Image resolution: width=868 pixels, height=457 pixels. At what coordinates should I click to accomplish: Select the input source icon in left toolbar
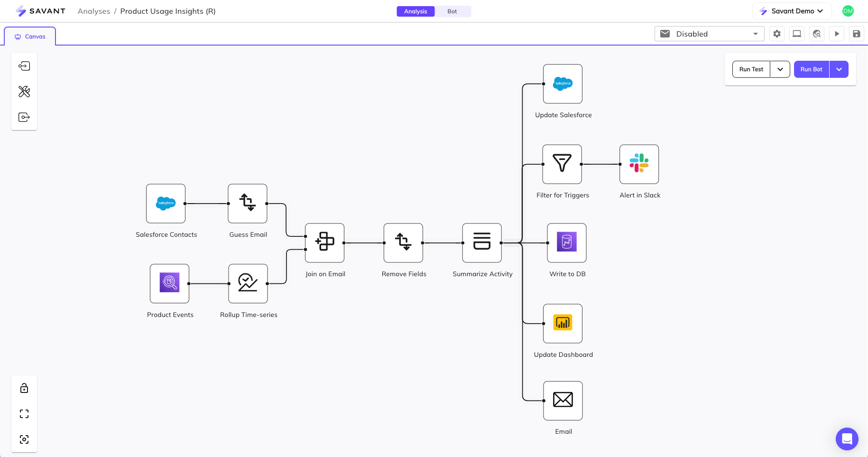click(x=24, y=66)
